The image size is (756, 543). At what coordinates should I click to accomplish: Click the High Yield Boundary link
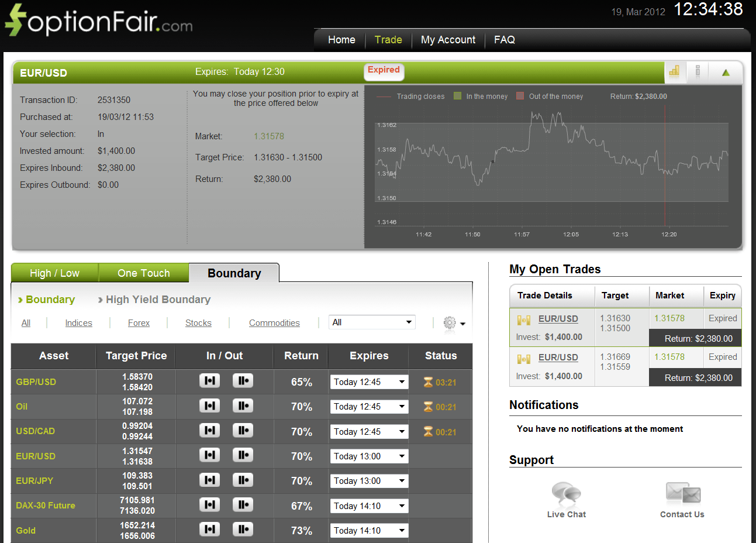tap(158, 300)
